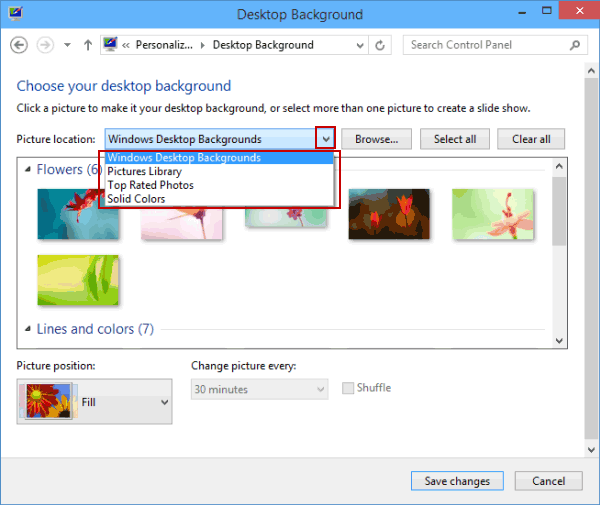The height and width of the screenshot is (505, 600).
Task: Collapse the Flowers group
Action: click(28, 169)
